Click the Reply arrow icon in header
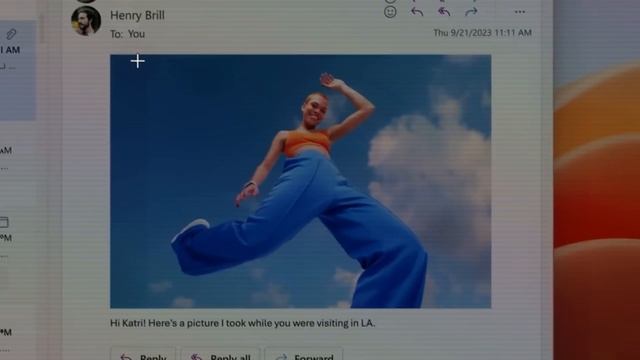 pos(417,12)
